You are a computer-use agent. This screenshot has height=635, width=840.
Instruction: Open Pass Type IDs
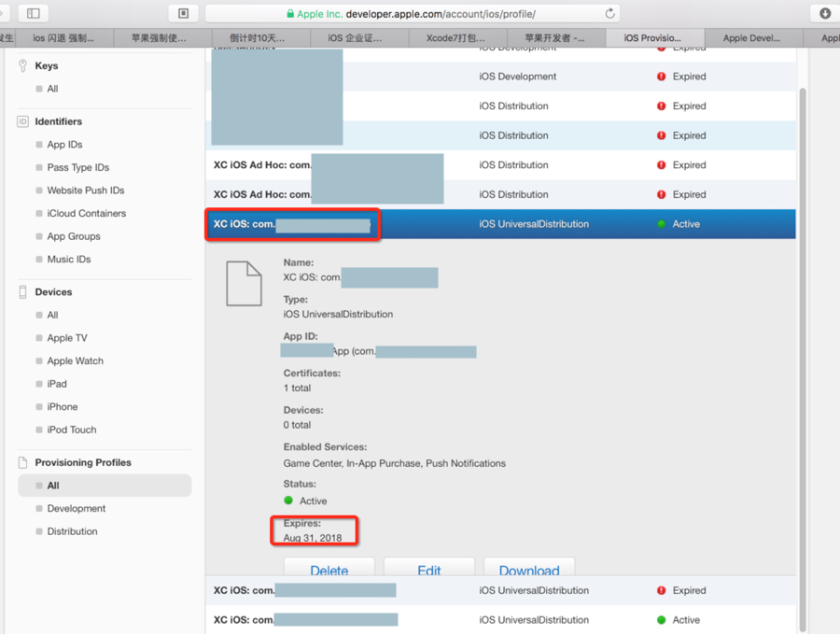pyautogui.click(x=77, y=168)
